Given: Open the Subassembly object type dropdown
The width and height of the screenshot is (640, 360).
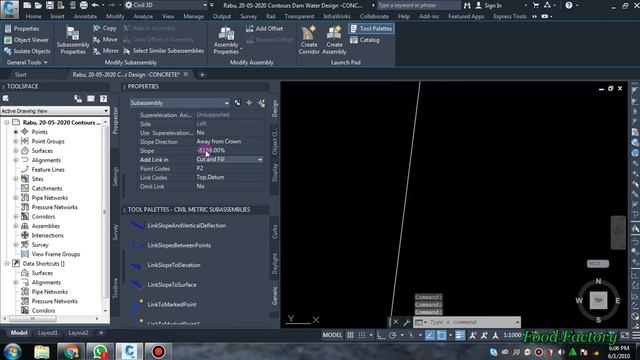Looking at the screenshot, I should tap(180, 103).
